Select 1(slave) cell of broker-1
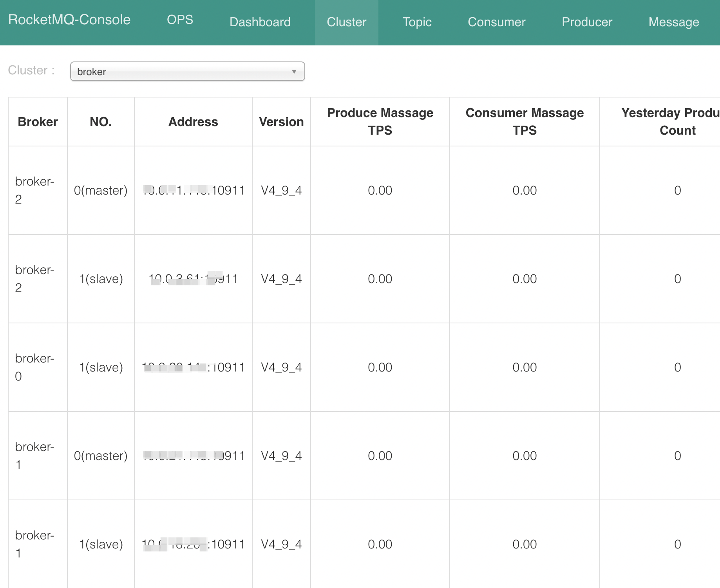The width and height of the screenshot is (720, 588). pos(101,544)
